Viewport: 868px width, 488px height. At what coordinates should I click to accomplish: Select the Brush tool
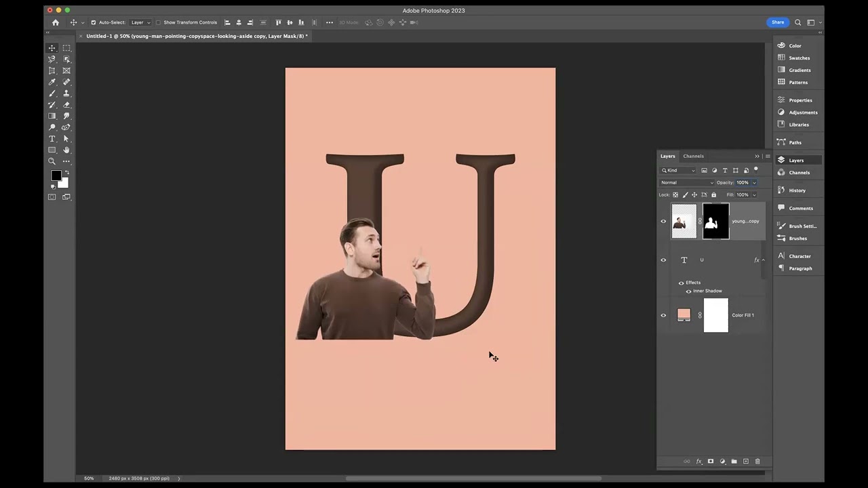[52, 94]
